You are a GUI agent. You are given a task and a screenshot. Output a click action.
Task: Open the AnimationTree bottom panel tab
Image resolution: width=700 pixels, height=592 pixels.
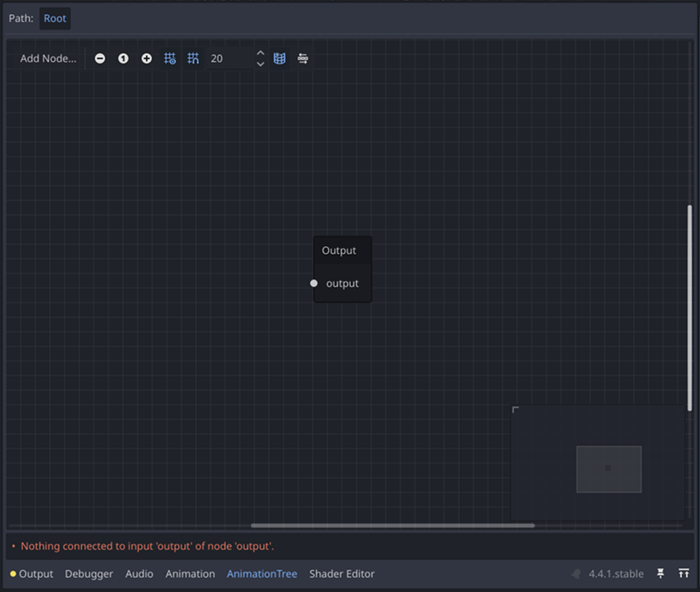262,574
